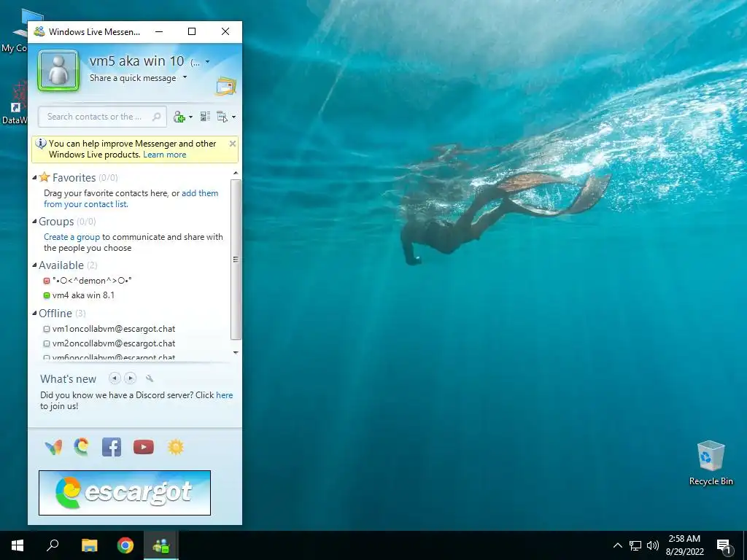Screen dimensions: 747x560
Task: Click the Discord server 'here' link
Action: pos(225,395)
